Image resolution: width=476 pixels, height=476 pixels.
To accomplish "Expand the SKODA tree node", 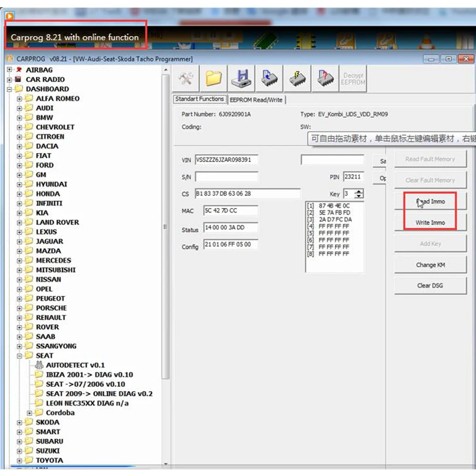I will click(x=20, y=422).
